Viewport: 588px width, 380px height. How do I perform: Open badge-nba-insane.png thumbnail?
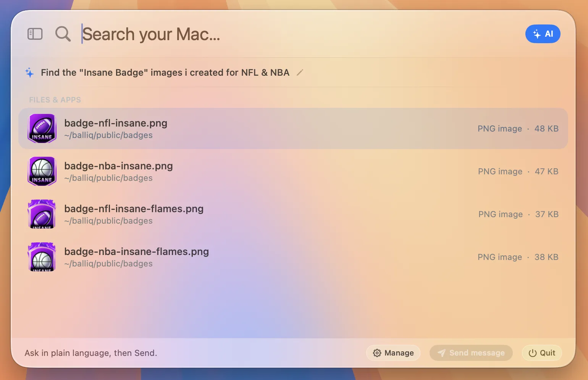(42, 171)
